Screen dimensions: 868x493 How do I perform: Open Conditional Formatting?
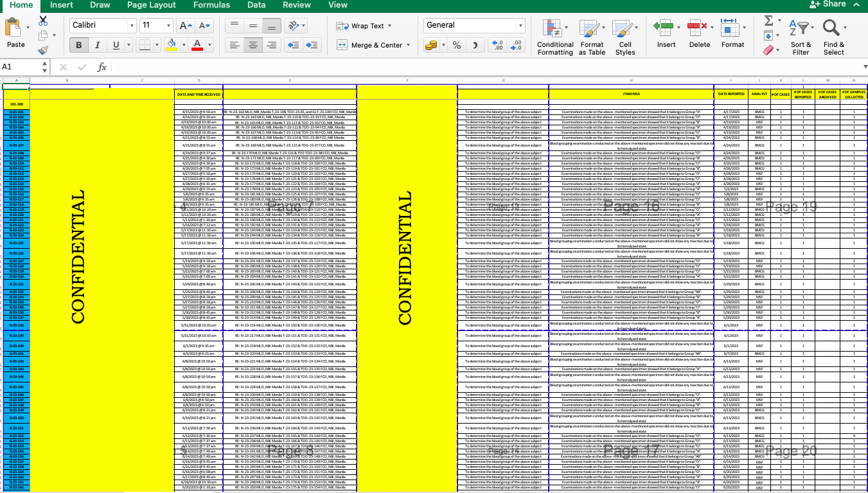555,37
